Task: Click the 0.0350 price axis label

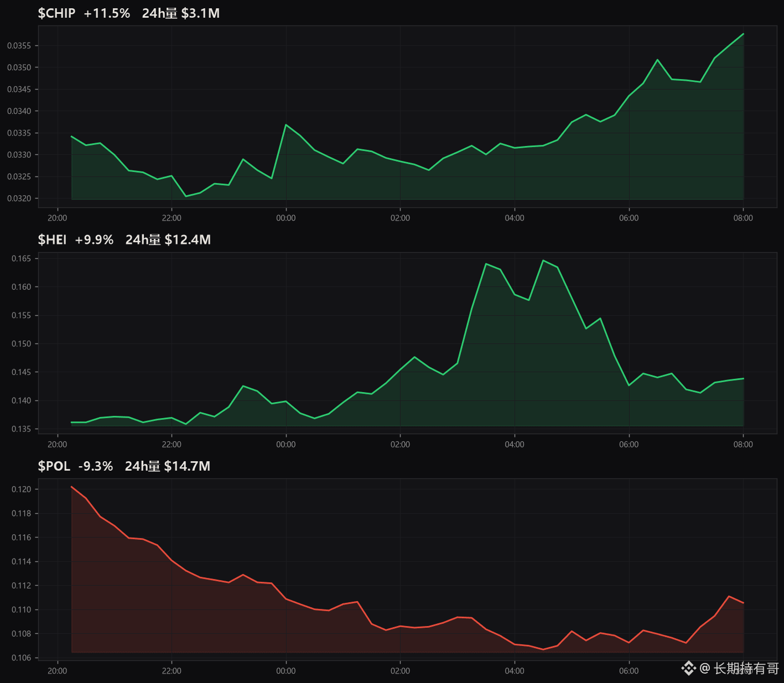Action: (x=19, y=67)
